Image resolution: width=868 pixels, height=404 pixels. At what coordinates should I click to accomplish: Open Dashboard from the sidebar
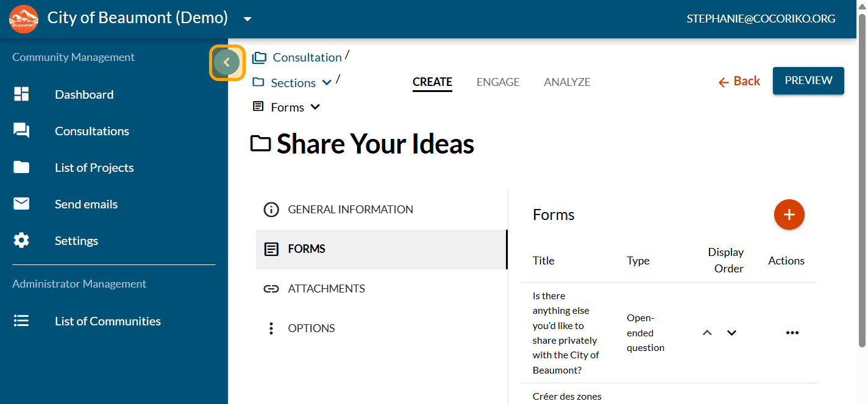pos(84,94)
